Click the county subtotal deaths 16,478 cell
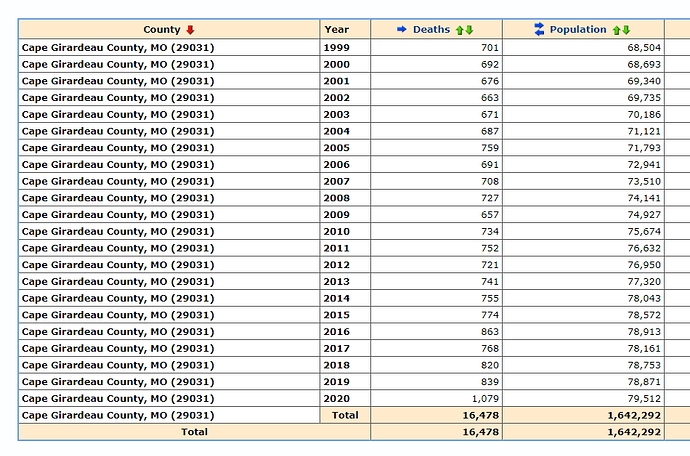The height and width of the screenshot is (456, 690). point(437,416)
